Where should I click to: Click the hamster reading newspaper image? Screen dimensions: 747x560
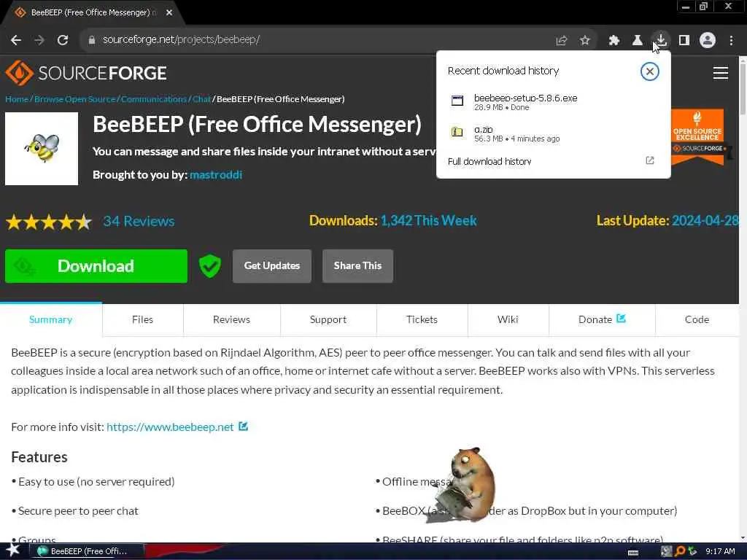point(461,483)
